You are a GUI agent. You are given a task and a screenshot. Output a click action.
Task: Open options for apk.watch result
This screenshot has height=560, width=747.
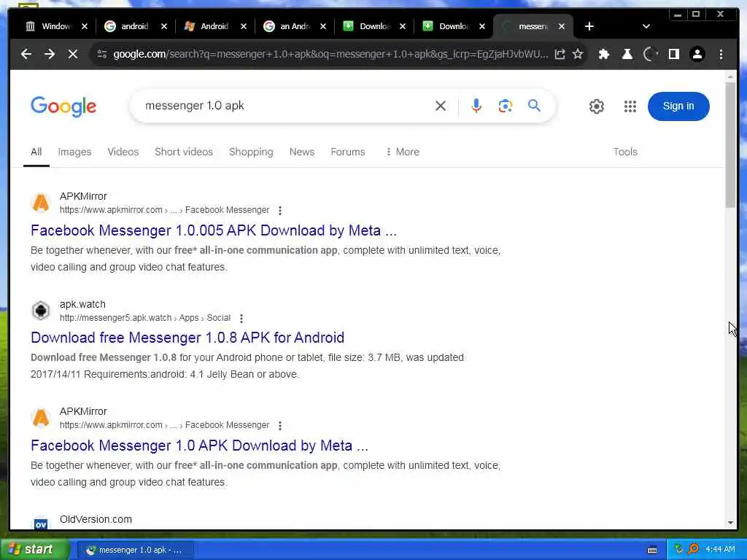click(x=241, y=318)
